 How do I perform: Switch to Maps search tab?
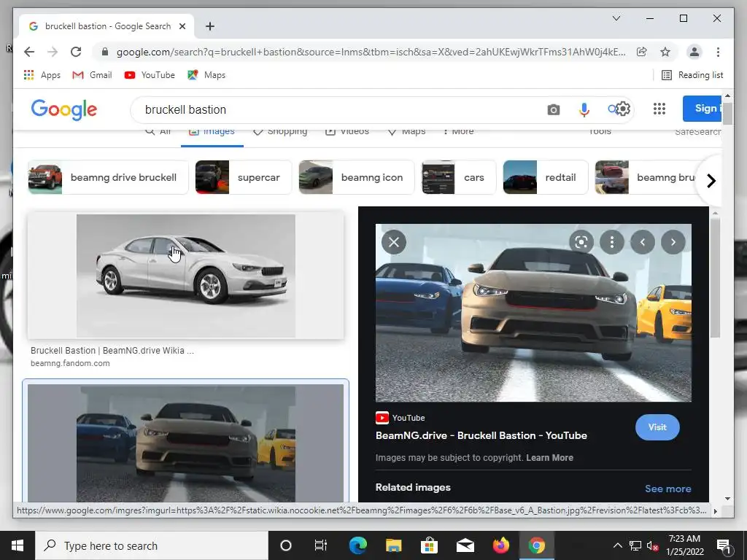pos(406,131)
